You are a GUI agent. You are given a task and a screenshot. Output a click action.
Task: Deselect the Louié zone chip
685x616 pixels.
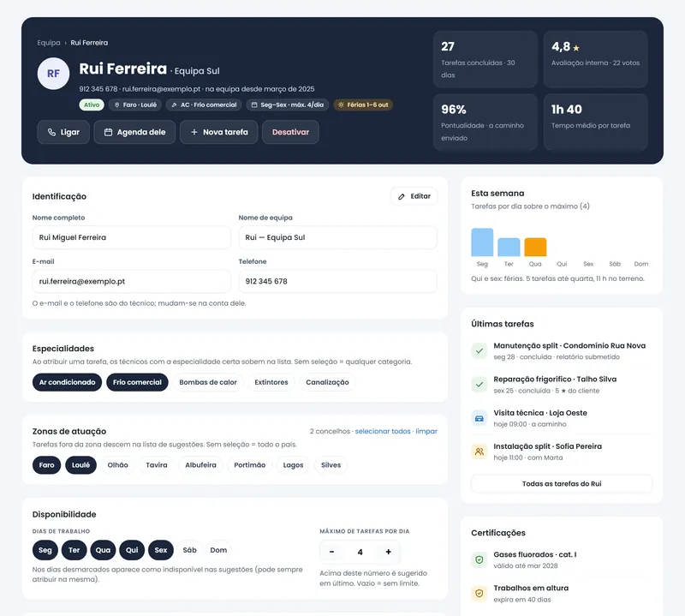click(80, 465)
